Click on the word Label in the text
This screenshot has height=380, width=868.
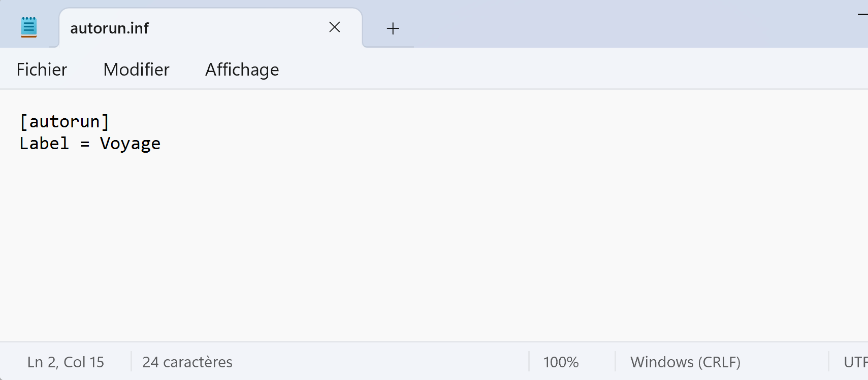pyautogui.click(x=44, y=144)
